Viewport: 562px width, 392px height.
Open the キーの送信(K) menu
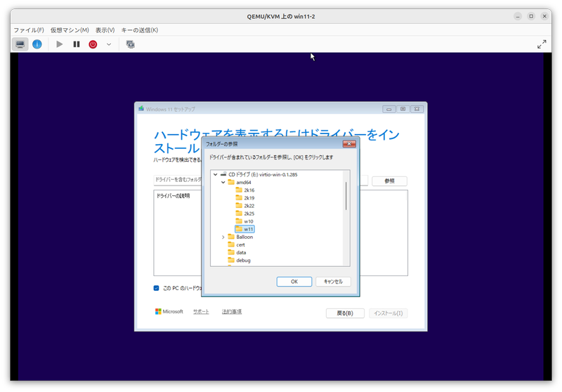[139, 30]
